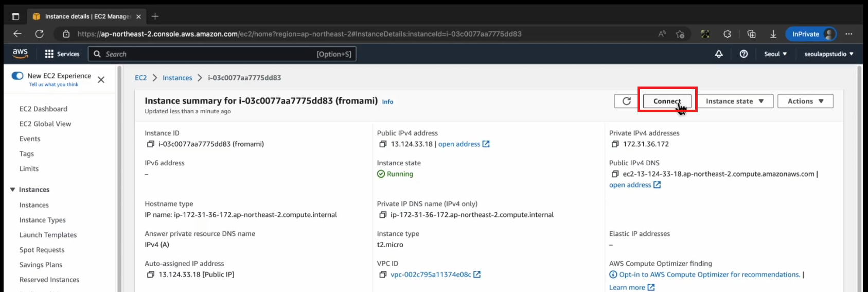Click Tell us what you think link
This screenshot has width=868, height=292.
54,84
